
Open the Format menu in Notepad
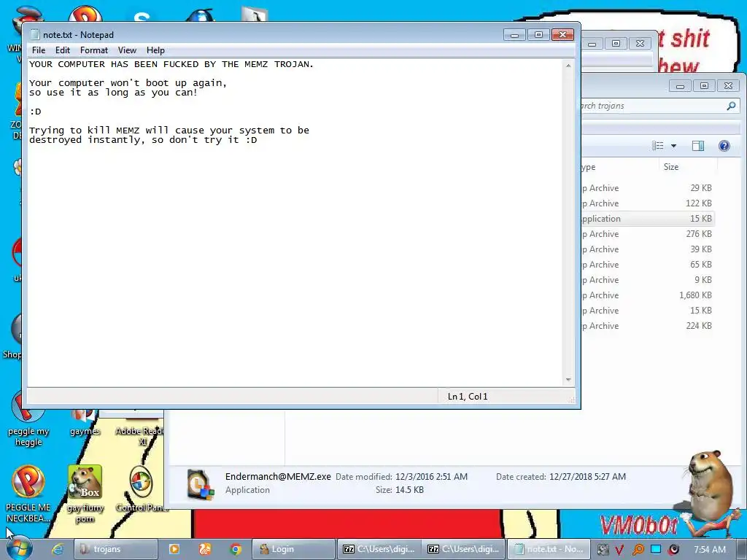pos(94,50)
